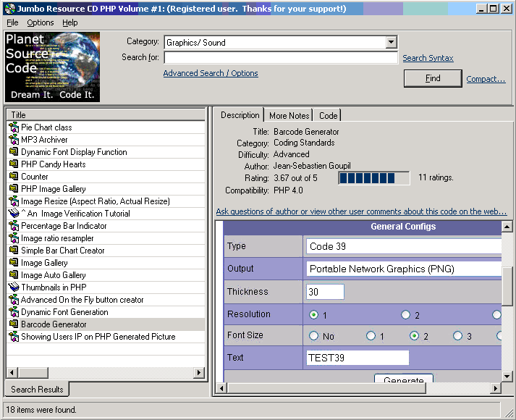Click the Search for input field
The image size is (516, 420).
tap(281, 58)
